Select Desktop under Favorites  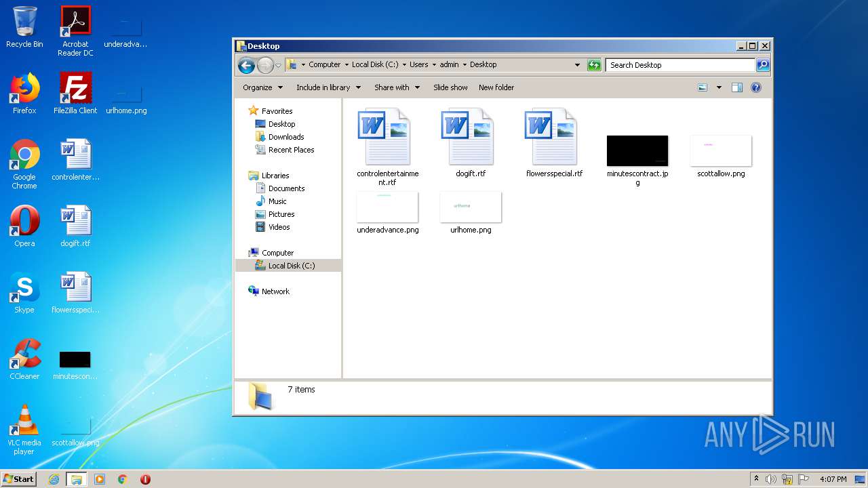coord(275,124)
